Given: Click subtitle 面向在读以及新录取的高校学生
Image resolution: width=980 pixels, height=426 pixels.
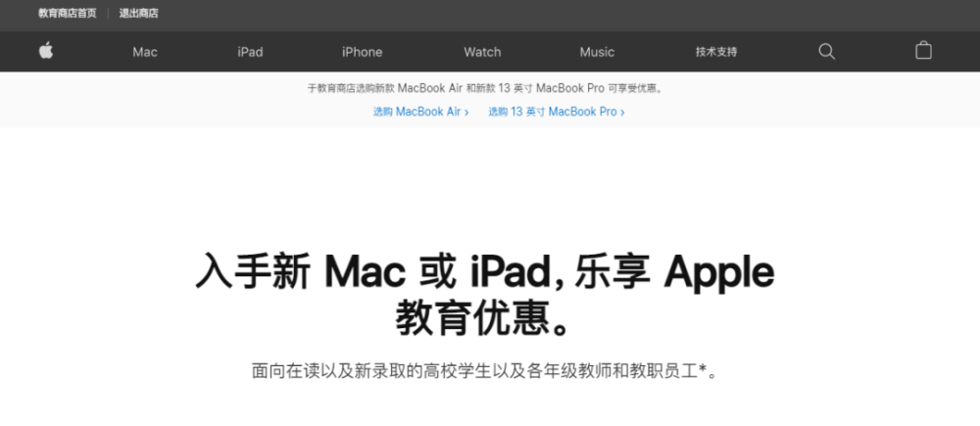Looking at the screenshot, I should tap(485, 371).
